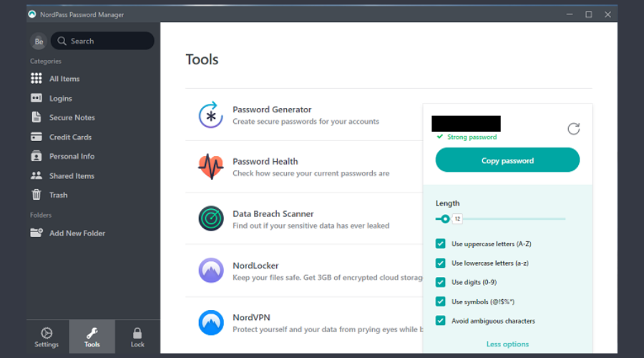Viewport: 644px width, 358px height.
Task: Click the Credit Cards icon
Action: point(36,137)
